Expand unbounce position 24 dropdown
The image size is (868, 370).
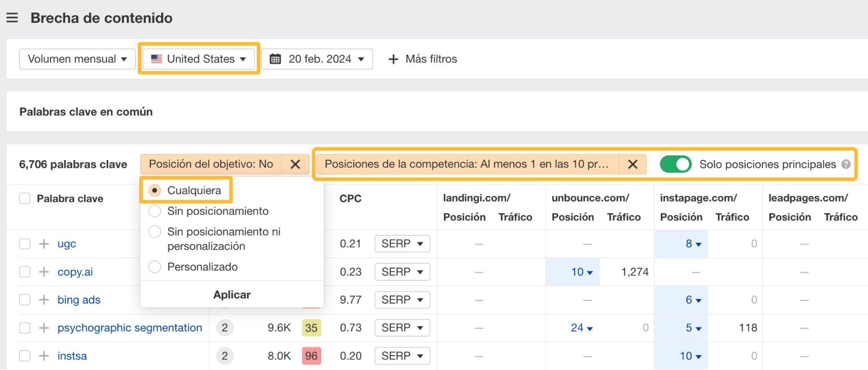(582, 328)
